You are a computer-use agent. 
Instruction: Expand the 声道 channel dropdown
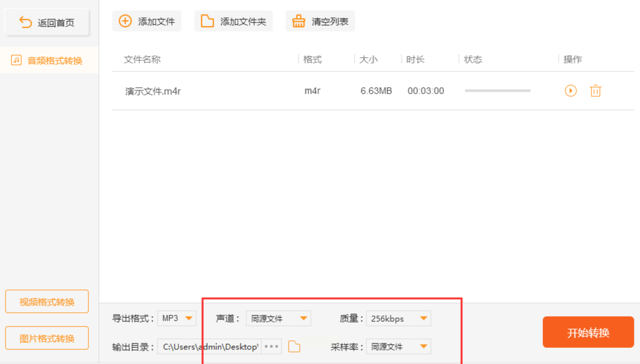(278, 318)
